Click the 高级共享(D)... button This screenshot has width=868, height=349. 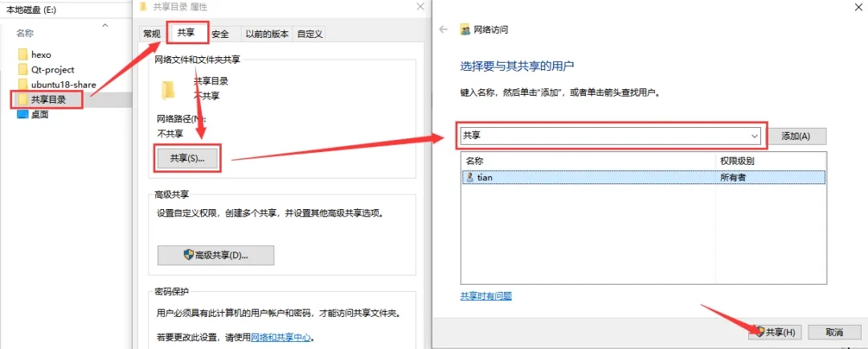[216, 256]
